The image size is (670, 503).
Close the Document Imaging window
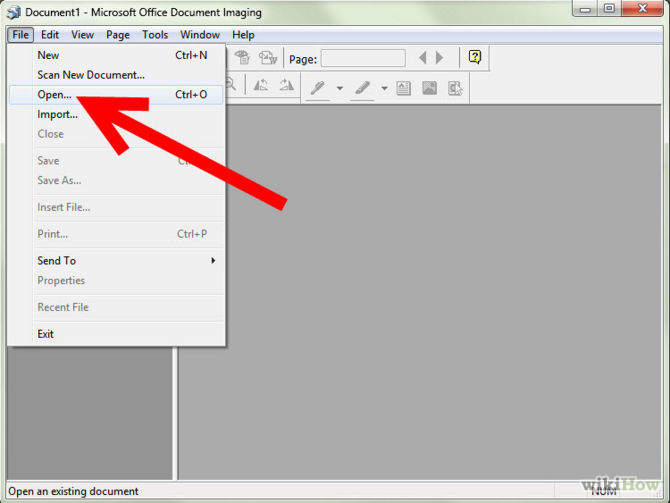pyautogui.click(x=643, y=9)
